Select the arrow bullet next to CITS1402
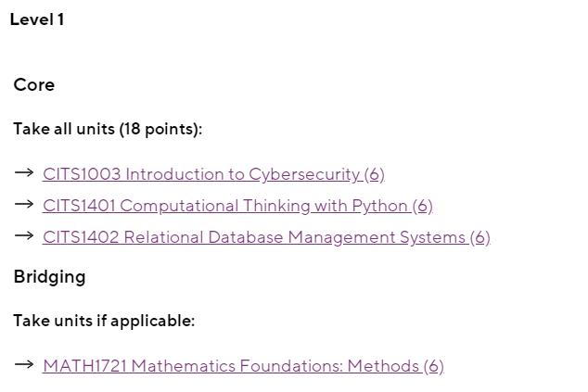The width and height of the screenshot is (588, 392). tap(24, 235)
